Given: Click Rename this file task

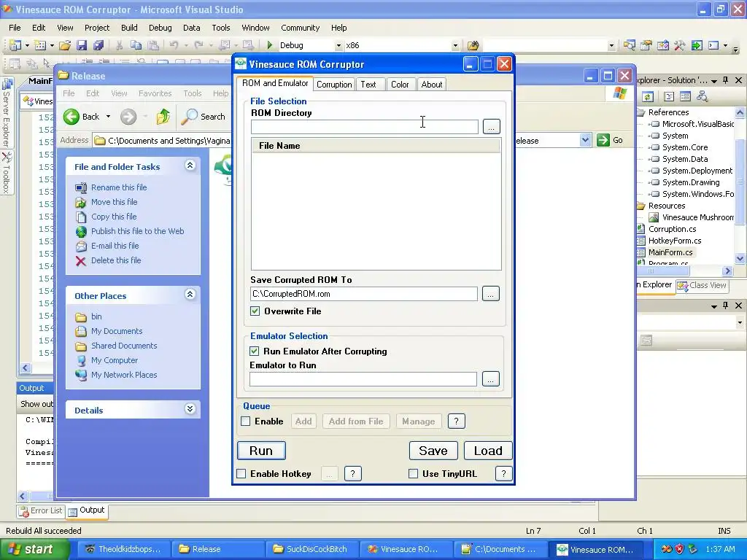Looking at the screenshot, I should [x=119, y=187].
